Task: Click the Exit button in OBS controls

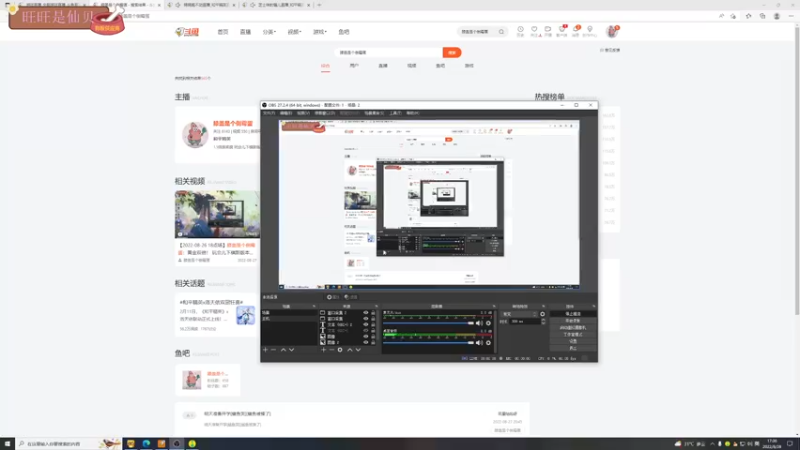Action: (x=573, y=348)
